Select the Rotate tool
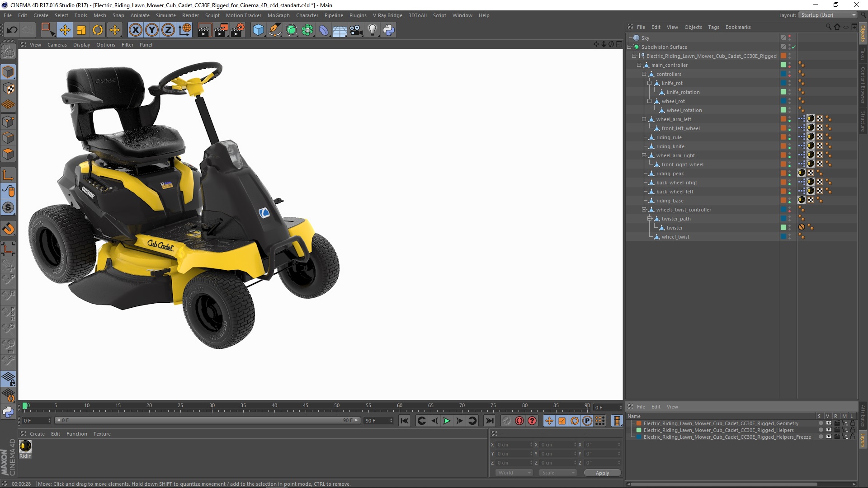Screen dimensions: 868x488 point(98,30)
